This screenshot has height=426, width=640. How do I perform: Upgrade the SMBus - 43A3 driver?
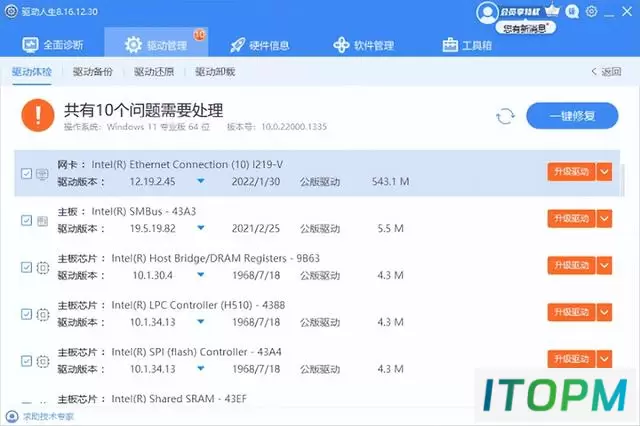pos(571,219)
